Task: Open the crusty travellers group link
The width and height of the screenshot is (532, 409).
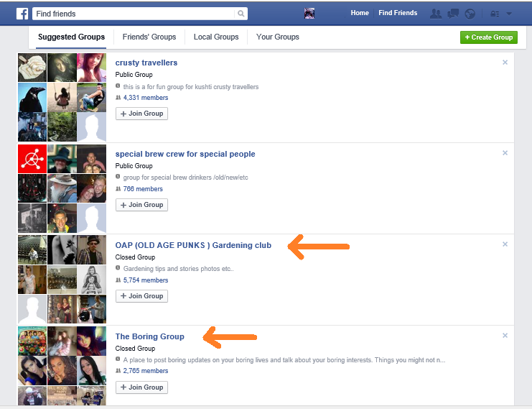Action: point(146,63)
